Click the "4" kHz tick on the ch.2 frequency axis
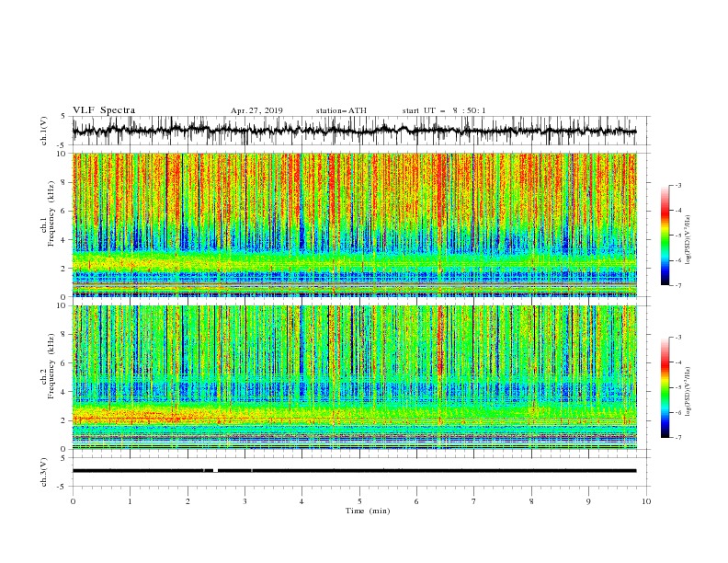 63,392
